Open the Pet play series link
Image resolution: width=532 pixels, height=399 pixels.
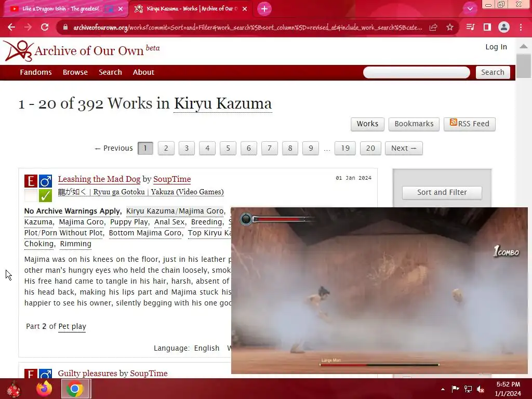click(72, 326)
